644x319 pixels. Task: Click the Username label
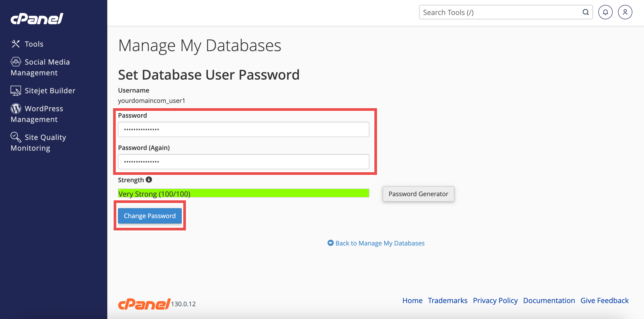(x=134, y=90)
